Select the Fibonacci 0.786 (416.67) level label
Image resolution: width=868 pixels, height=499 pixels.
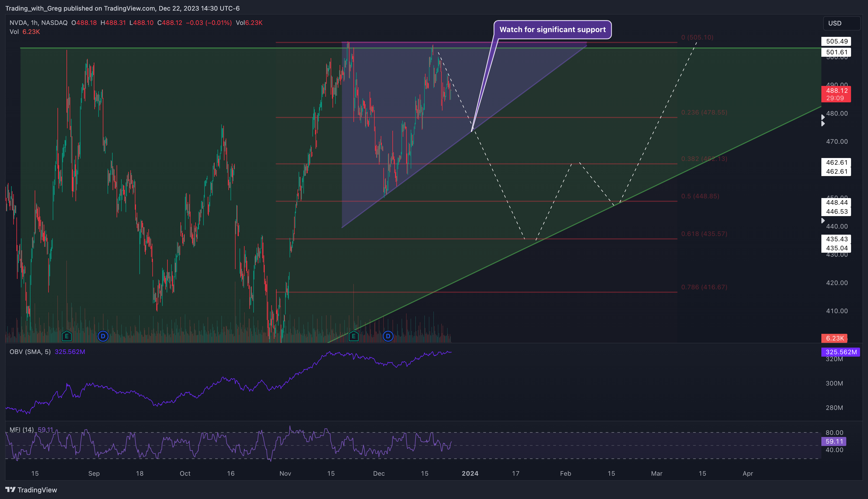tap(704, 287)
